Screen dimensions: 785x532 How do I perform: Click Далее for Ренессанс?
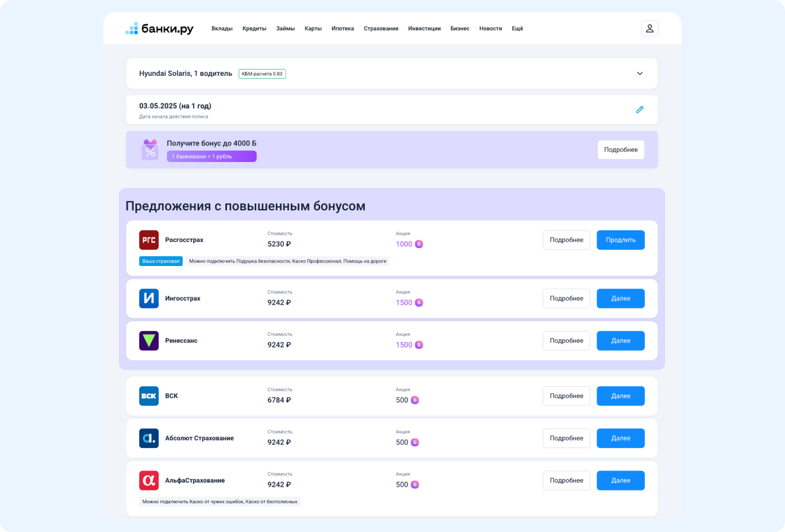pyautogui.click(x=621, y=341)
